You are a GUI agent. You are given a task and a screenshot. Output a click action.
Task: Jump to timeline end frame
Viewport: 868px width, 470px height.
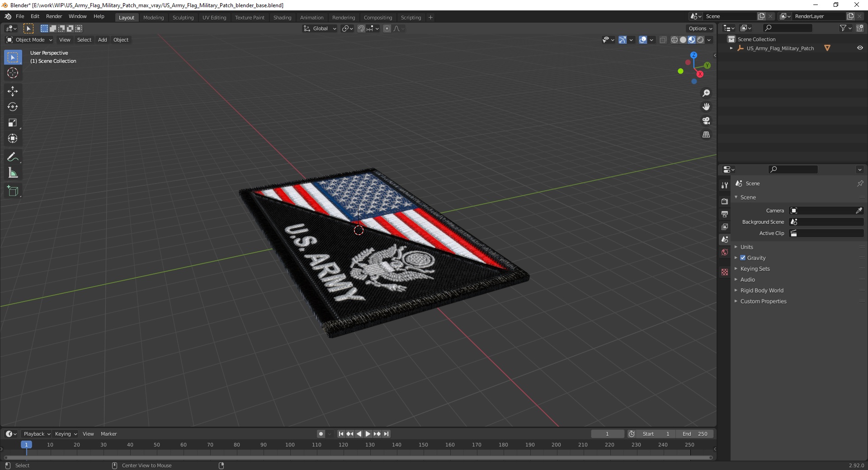pyautogui.click(x=386, y=434)
